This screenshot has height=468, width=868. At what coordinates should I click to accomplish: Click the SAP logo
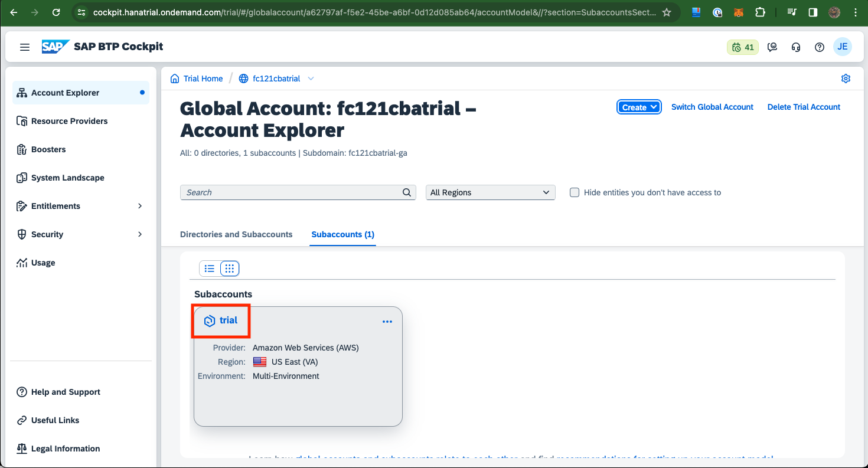(x=56, y=47)
